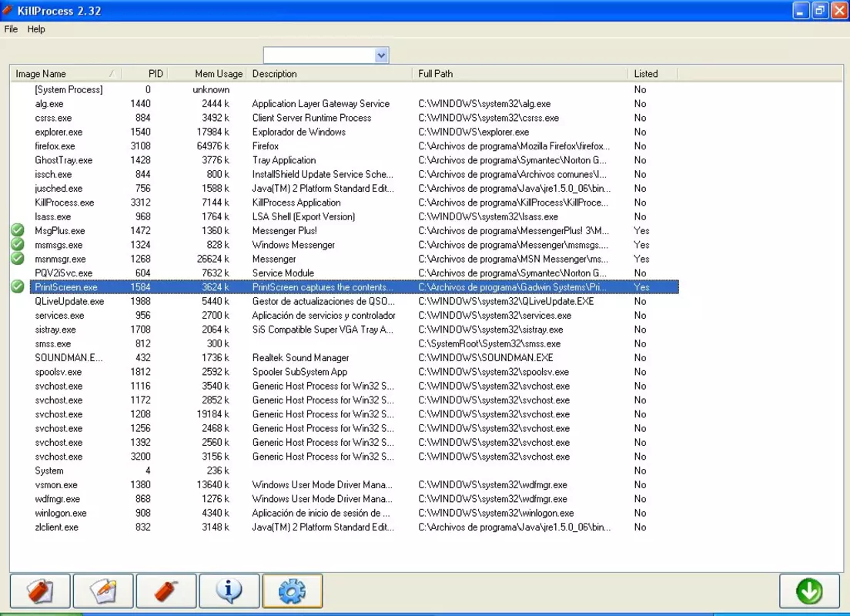Toggle green check next to MsgPlus.exe
This screenshot has height=616, width=850.
point(18,230)
